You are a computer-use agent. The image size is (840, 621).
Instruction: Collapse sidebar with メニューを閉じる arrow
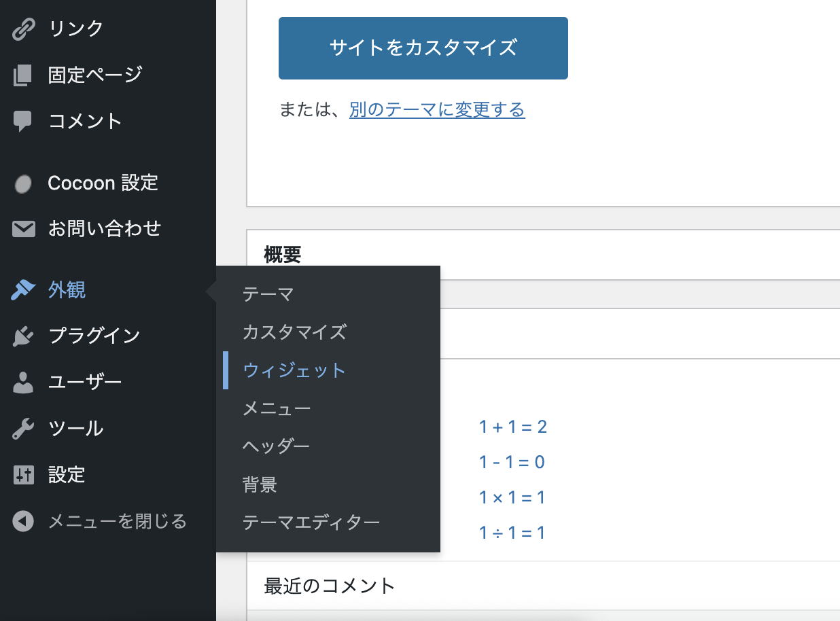coord(23,521)
